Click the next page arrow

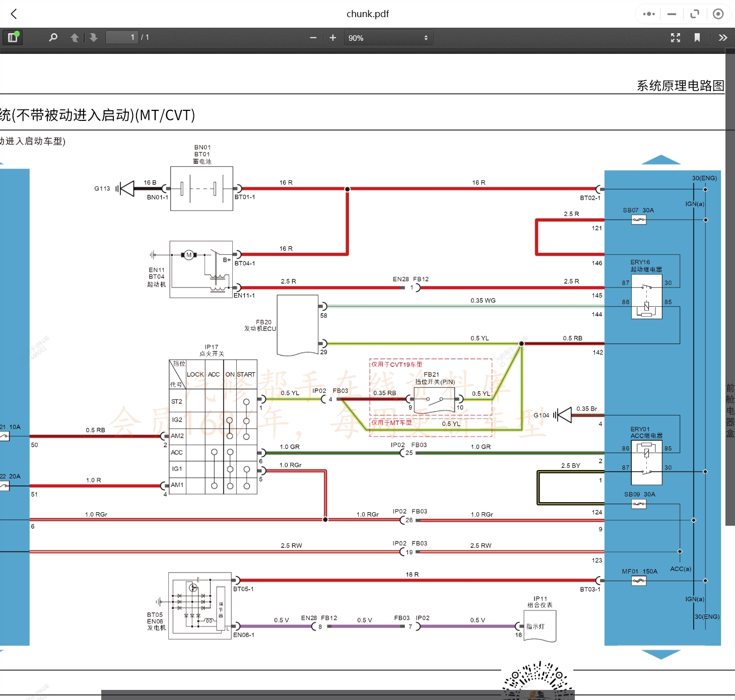[x=94, y=37]
